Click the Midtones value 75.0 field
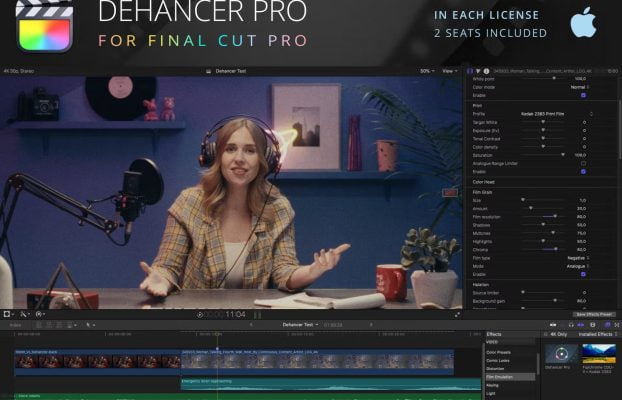 pos(582,233)
